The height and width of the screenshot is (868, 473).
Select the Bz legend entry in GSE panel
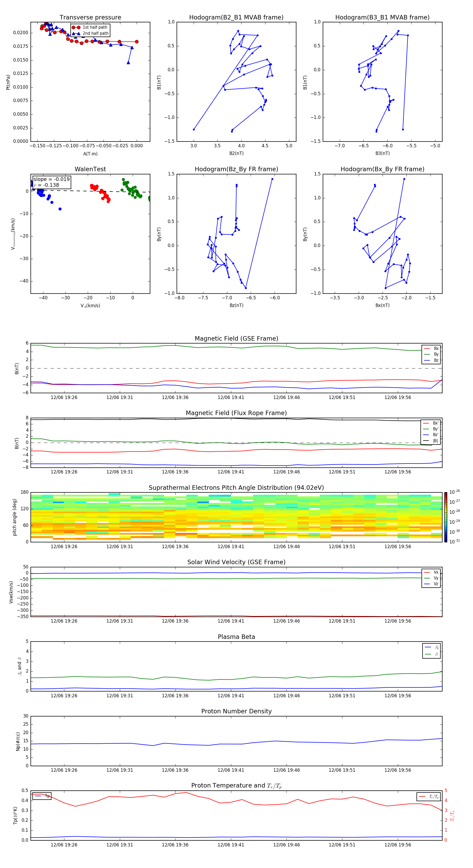431,360
